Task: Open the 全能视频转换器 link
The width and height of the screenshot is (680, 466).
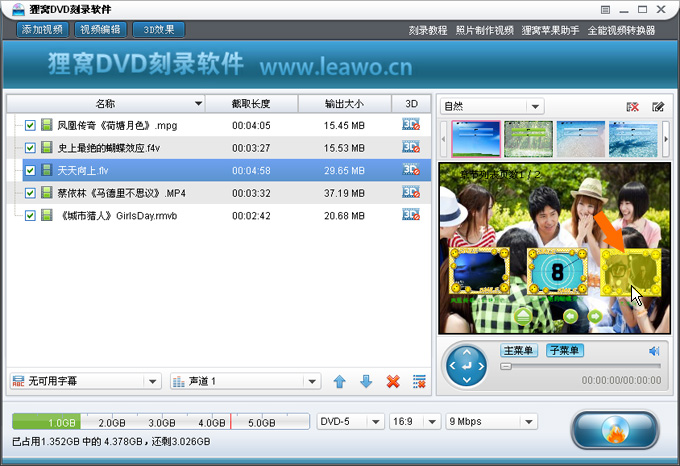Action: (621, 30)
